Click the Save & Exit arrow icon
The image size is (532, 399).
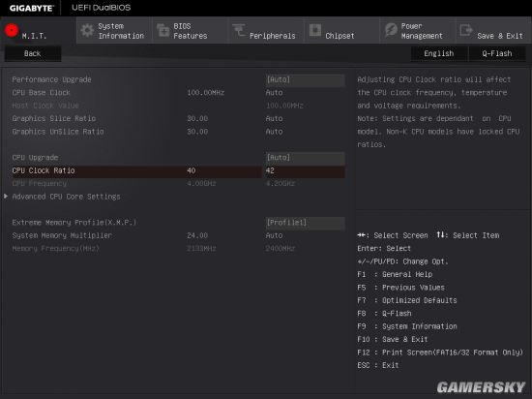(466, 30)
